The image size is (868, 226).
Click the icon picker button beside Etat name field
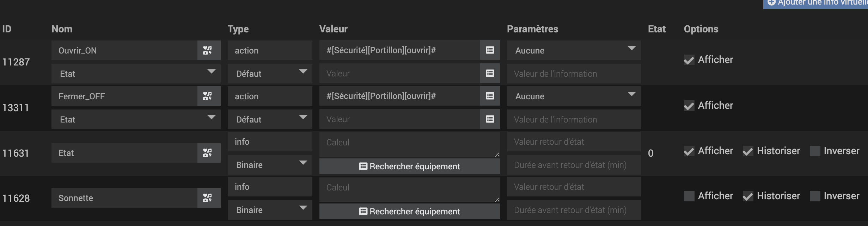[x=208, y=153]
